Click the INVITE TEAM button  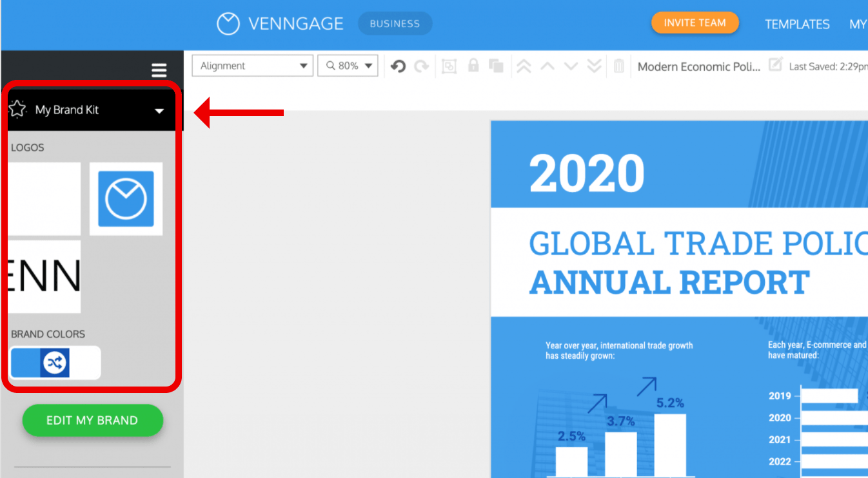(x=695, y=23)
